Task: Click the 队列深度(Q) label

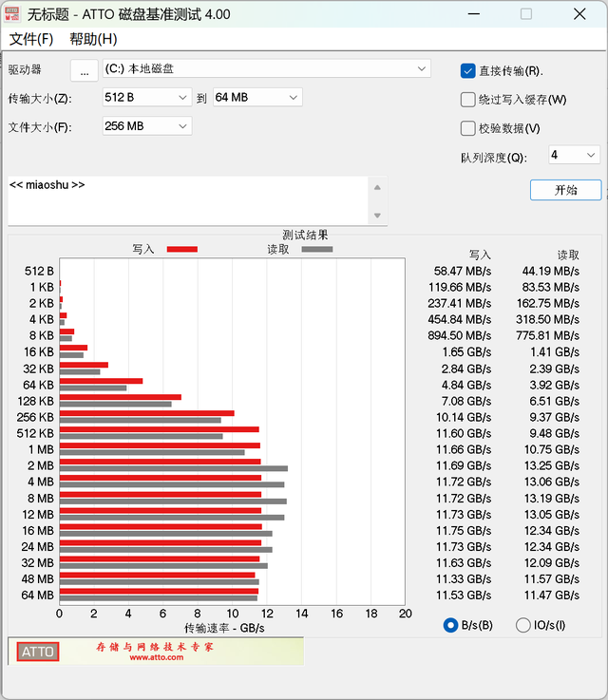Action: pos(494,158)
